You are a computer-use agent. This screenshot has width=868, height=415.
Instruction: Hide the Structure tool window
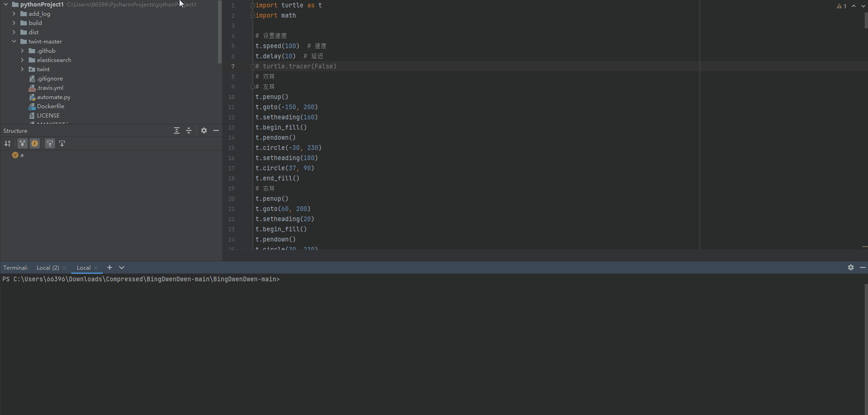tap(216, 130)
